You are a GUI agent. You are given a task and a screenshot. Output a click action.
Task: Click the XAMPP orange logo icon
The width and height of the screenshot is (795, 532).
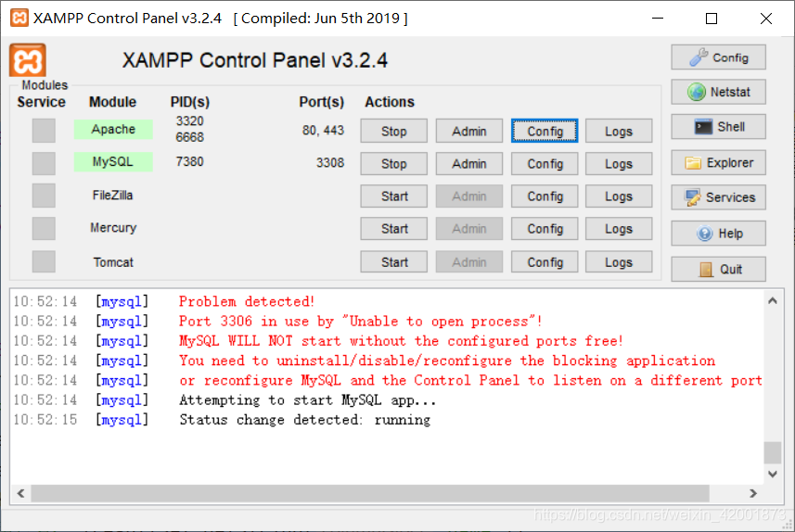coord(28,60)
